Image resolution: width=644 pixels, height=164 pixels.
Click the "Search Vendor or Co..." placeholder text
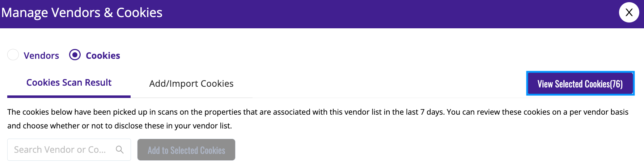point(60,149)
